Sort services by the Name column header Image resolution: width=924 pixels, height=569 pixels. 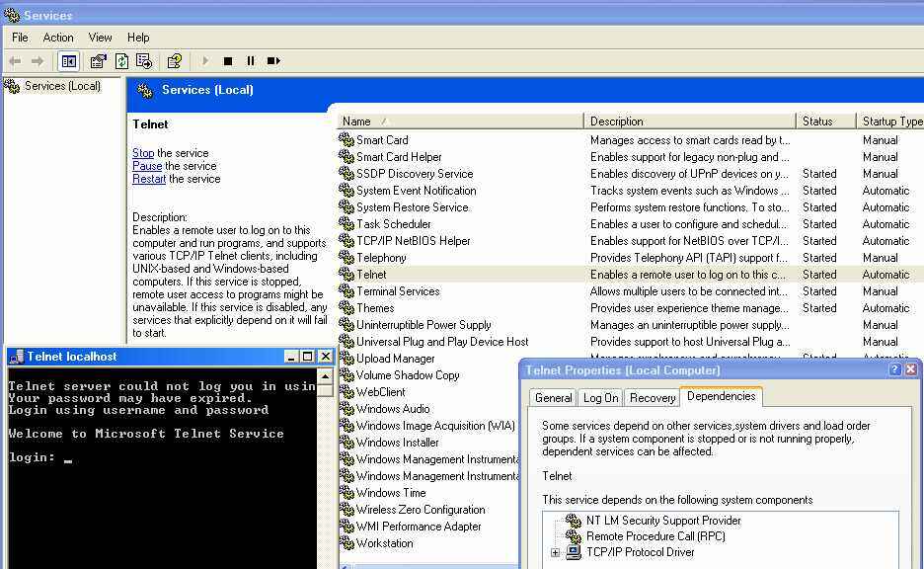click(460, 121)
